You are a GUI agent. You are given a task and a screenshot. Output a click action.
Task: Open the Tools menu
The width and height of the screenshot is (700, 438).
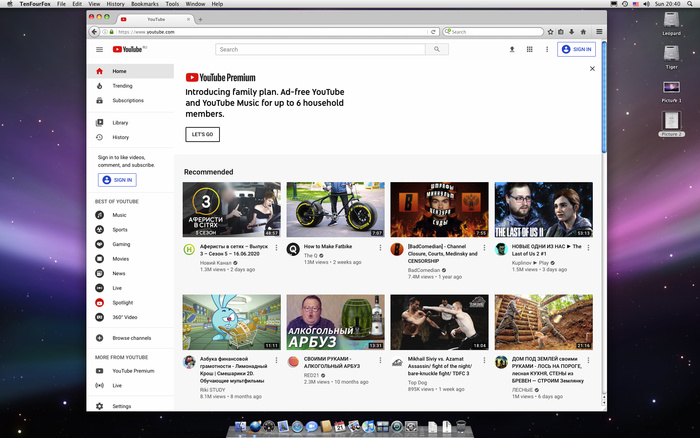(x=172, y=4)
